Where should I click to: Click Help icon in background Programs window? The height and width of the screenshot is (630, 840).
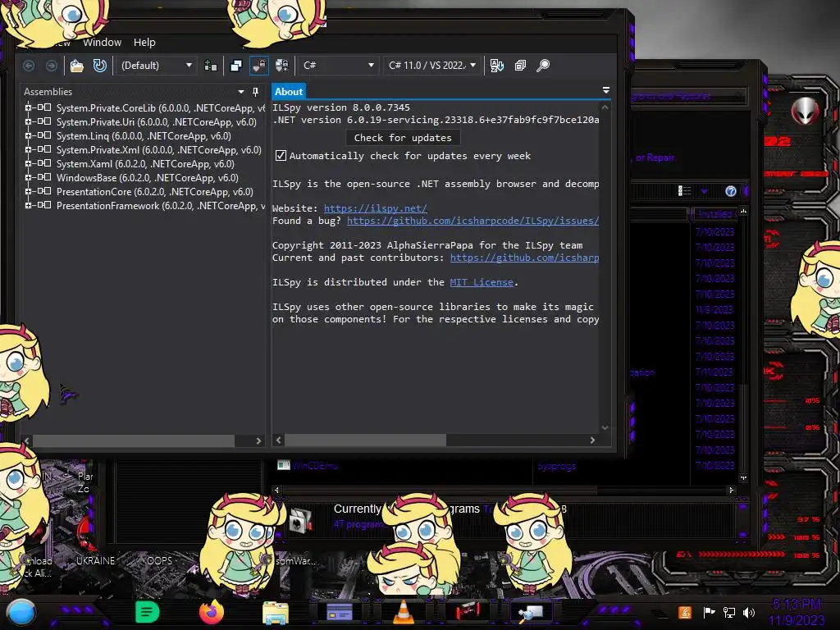tap(730, 191)
